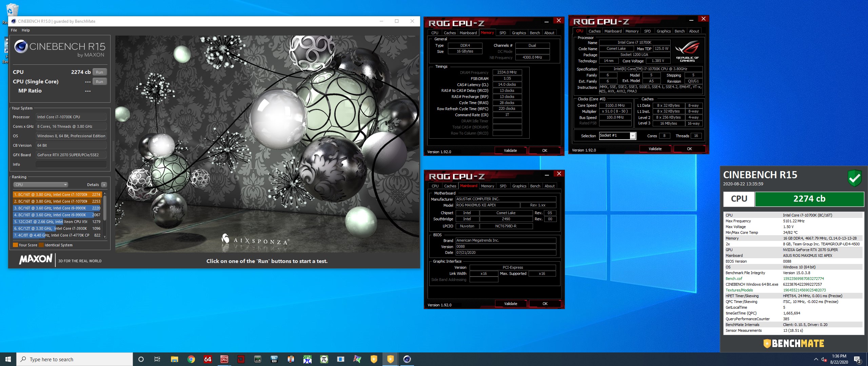The width and height of the screenshot is (868, 366).
Task: Select ranking row 7 i7-4770K scoring 822
Action: click(57, 235)
